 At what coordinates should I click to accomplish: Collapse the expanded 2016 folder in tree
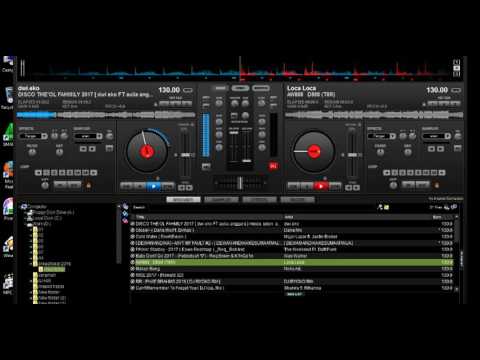(x=31, y=264)
